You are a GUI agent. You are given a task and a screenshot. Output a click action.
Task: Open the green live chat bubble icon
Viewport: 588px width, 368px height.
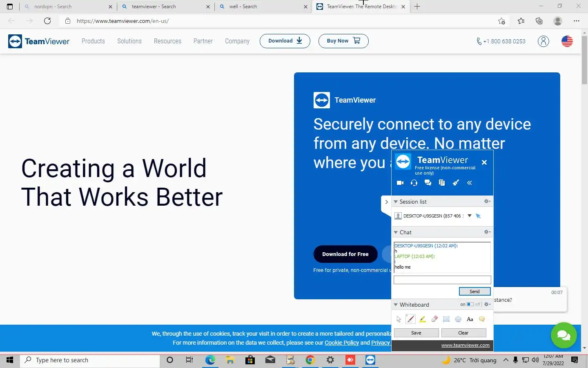click(564, 335)
